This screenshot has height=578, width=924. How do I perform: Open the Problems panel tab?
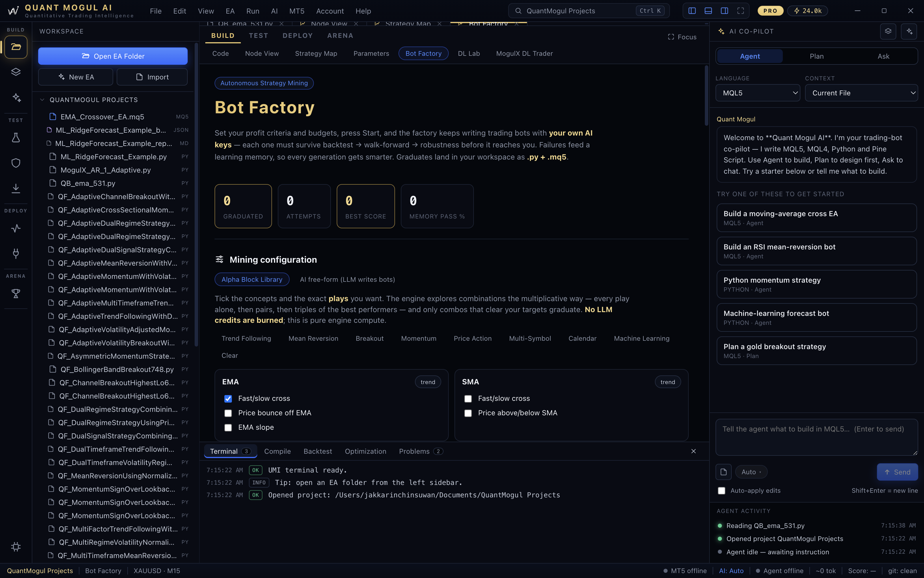tap(420, 451)
